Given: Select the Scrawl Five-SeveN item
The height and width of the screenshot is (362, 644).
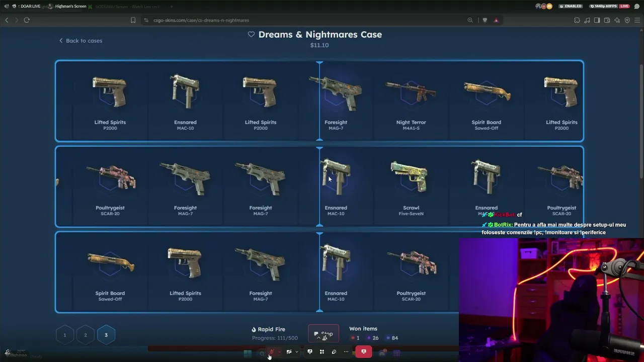Looking at the screenshot, I should click(411, 188).
